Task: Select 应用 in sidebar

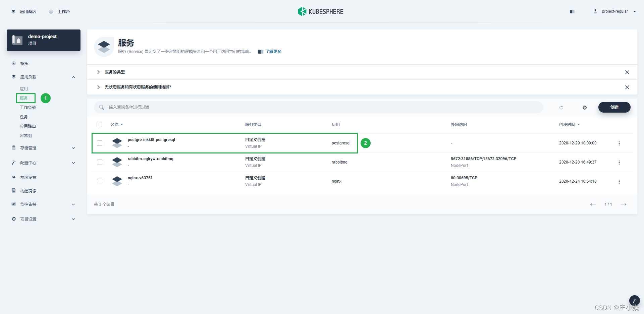Action: pos(23,88)
